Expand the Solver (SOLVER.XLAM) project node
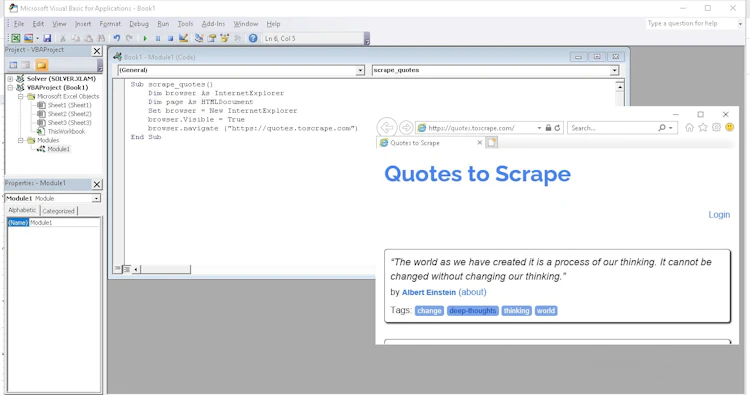Viewport: 750px width, 395px height. tap(10, 79)
